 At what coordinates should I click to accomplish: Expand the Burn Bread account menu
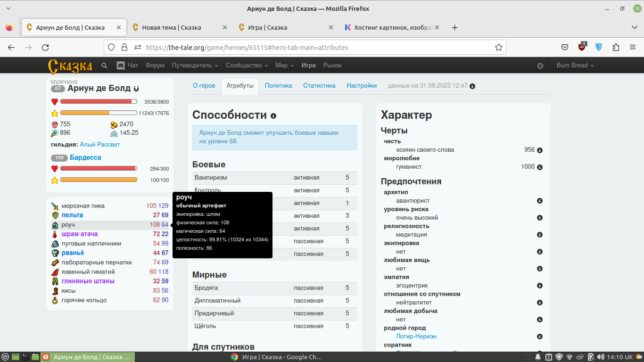tap(575, 66)
